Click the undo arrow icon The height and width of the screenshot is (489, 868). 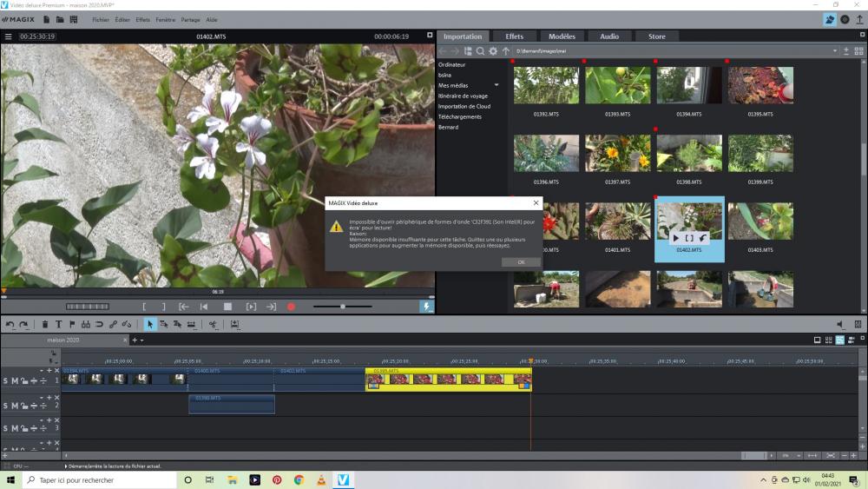click(10, 324)
